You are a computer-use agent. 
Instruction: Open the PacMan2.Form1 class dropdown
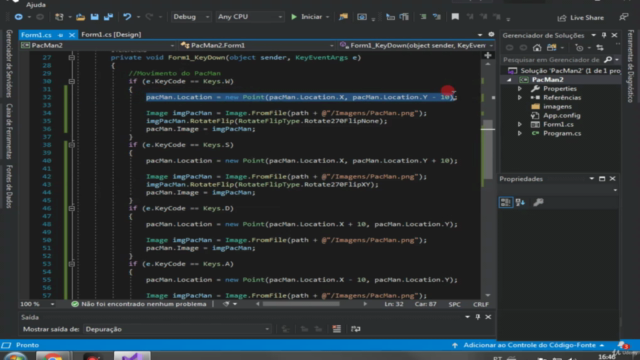[x=257, y=45]
